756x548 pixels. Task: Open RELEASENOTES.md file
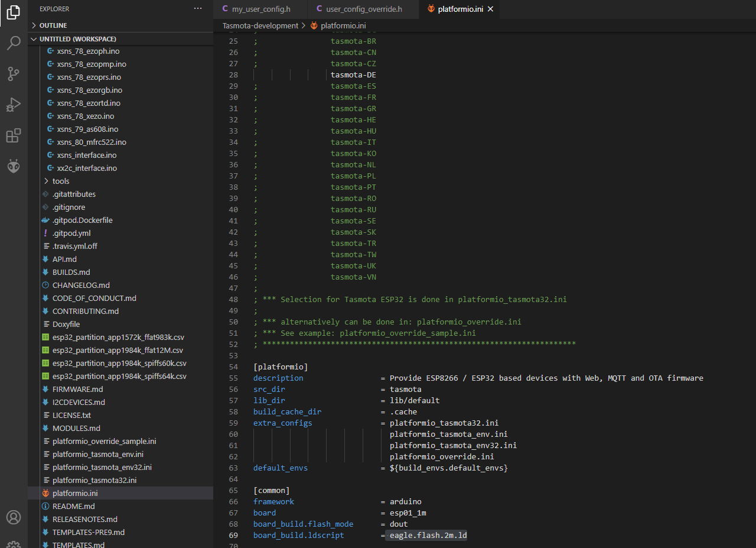click(x=85, y=519)
